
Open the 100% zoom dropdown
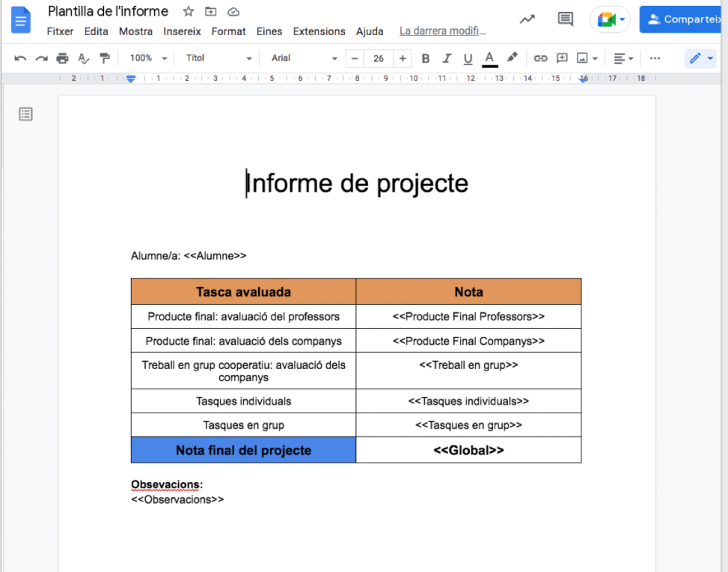click(x=148, y=58)
